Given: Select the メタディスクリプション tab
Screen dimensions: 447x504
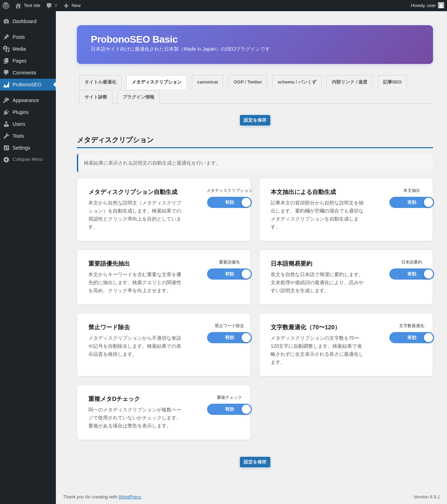Looking at the screenshot, I should click(156, 82).
